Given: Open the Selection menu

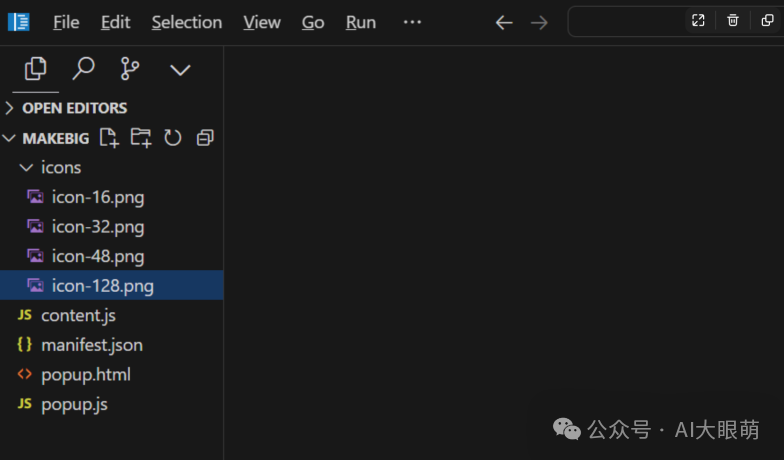Looking at the screenshot, I should pos(186,22).
